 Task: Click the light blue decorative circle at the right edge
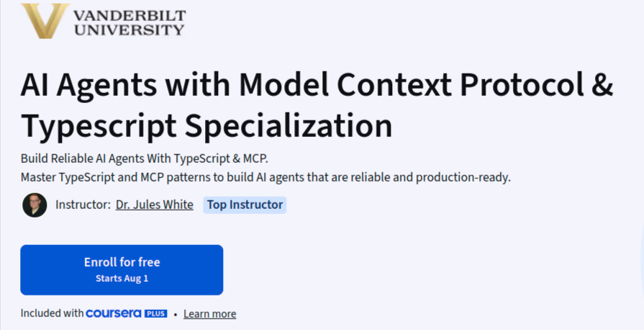(642, 260)
